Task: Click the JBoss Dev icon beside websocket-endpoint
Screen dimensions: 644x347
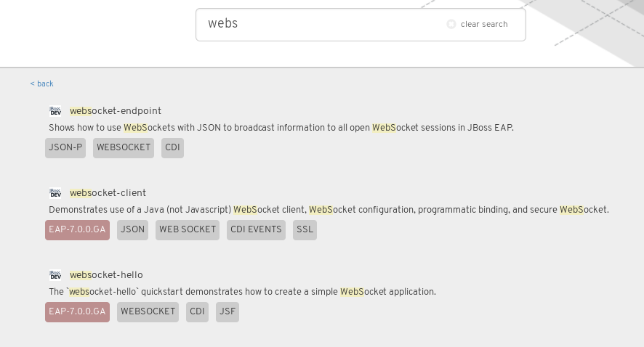Action: tap(55, 111)
